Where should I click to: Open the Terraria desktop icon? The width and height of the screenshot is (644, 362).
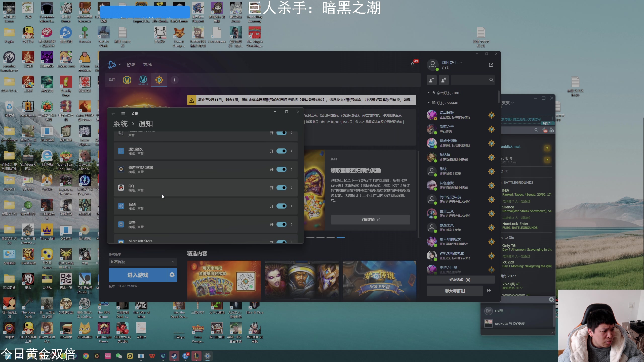point(85,35)
